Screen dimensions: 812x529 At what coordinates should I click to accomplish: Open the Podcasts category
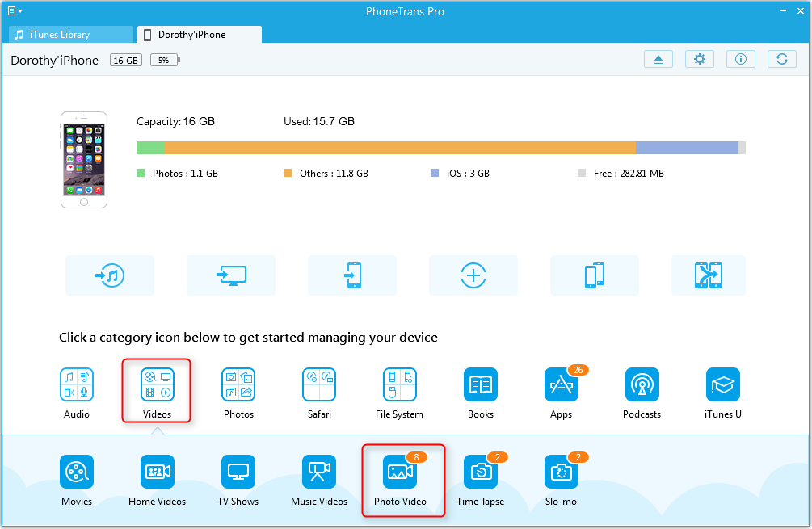pyautogui.click(x=642, y=385)
